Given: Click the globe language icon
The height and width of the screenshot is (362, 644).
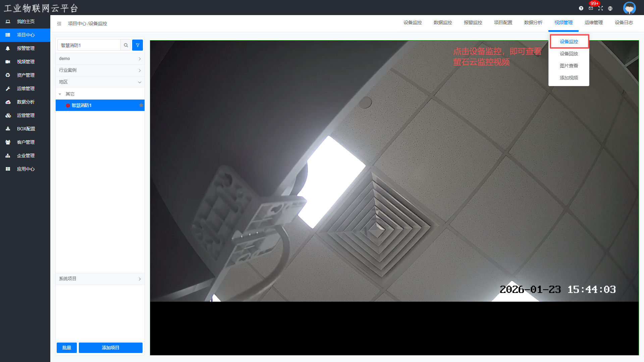Looking at the screenshot, I should tap(610, 8).
